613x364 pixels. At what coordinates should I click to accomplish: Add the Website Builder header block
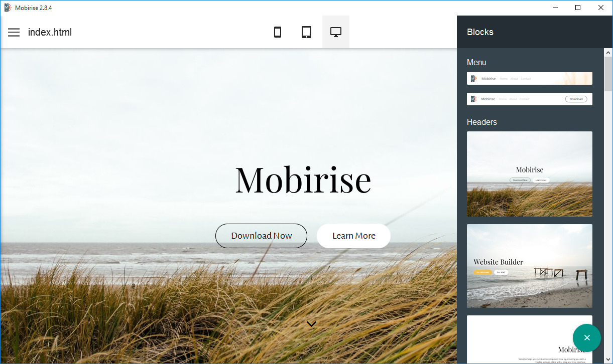[530, 266]
